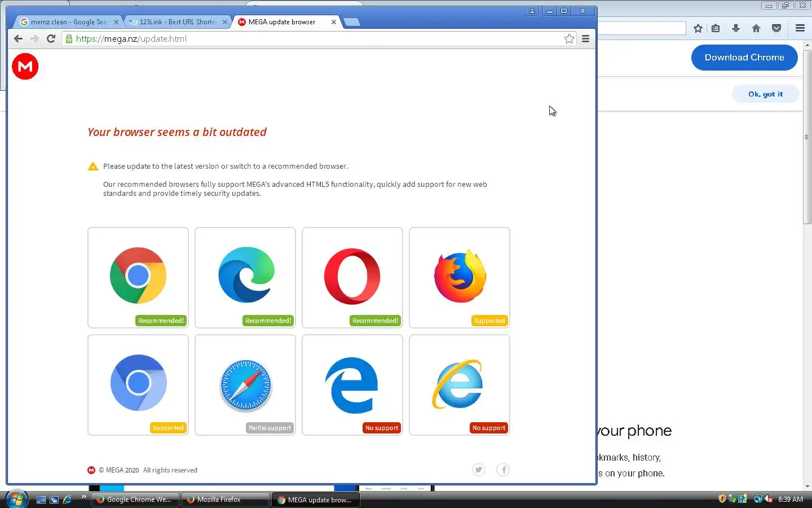Close the 123Link tab
The image size is (812, 508).
click(225, 22)
